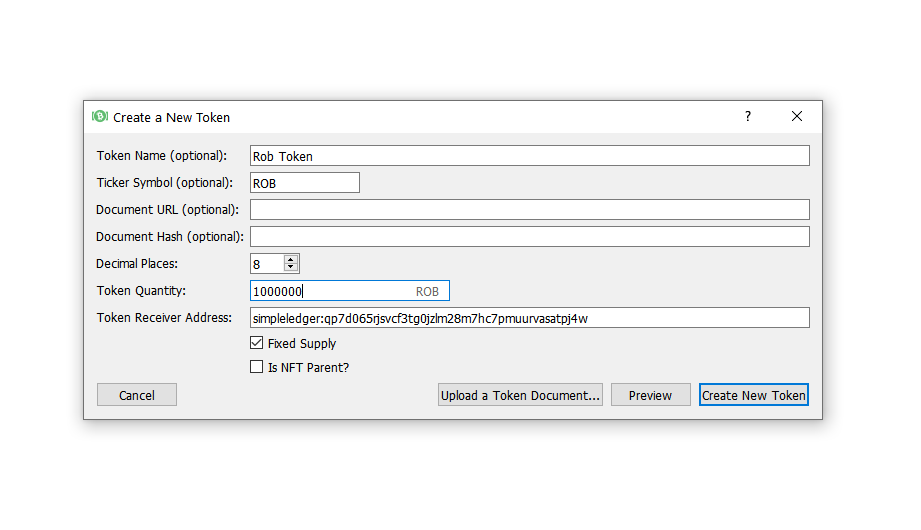Viewport: 921px width, 530px height.
Task: Decrease Decimal Places with the down arrow
Action: tap(291, 268)
